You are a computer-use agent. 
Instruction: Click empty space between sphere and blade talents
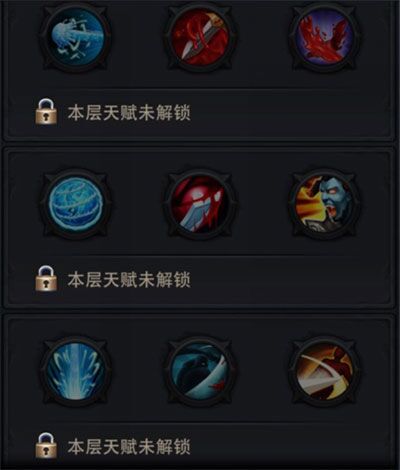pos(138,203)
